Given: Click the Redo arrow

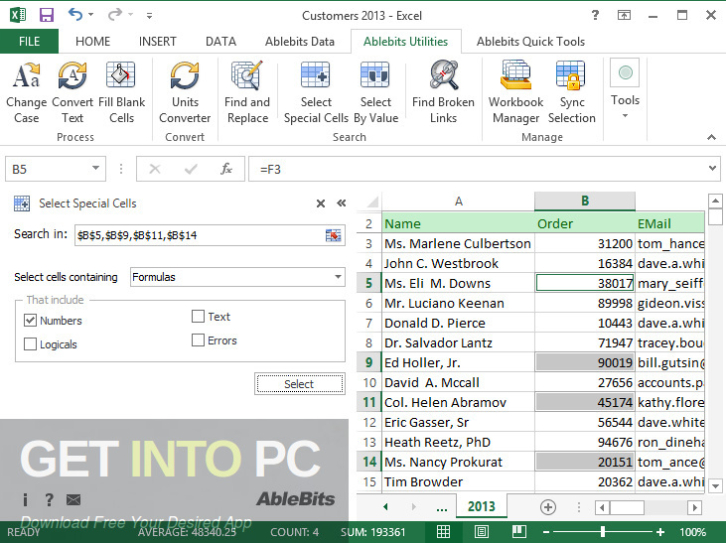Looking at the screenshot, I should point(114,15).
